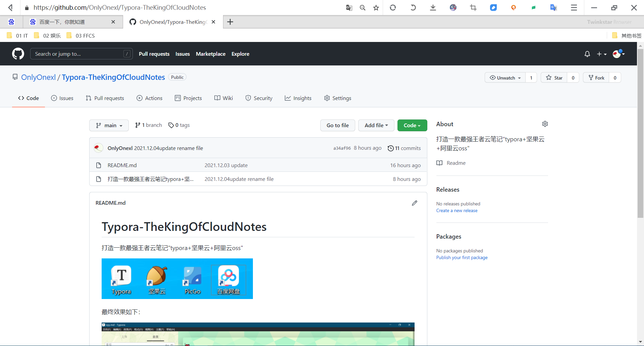Click the Go to file button
This screenshot has height=346, width=644.
point(338,125)
